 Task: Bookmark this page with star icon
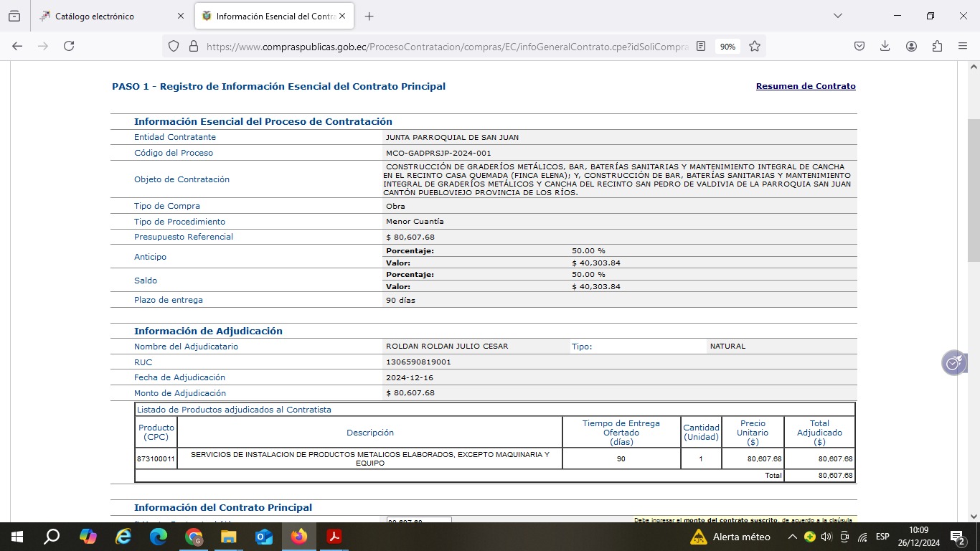point(755,46)
